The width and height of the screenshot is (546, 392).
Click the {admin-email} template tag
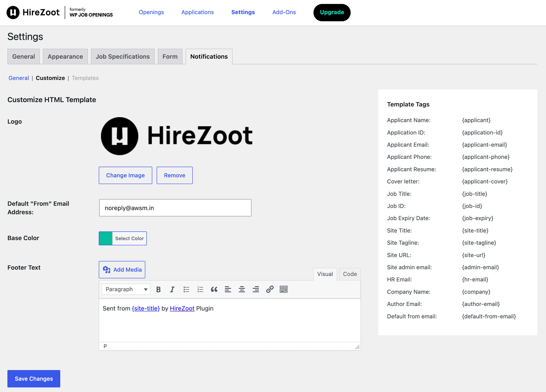tap(480, 267)
